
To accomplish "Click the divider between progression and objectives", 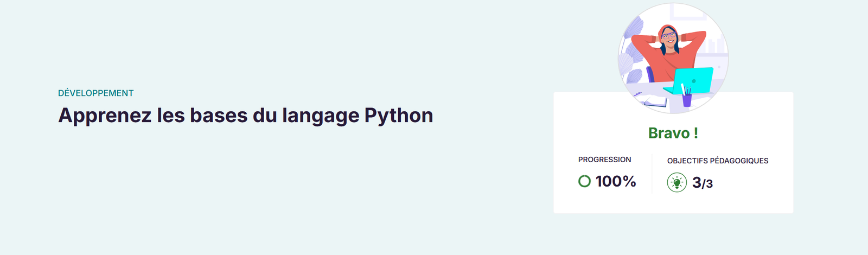I will (652, 174).
